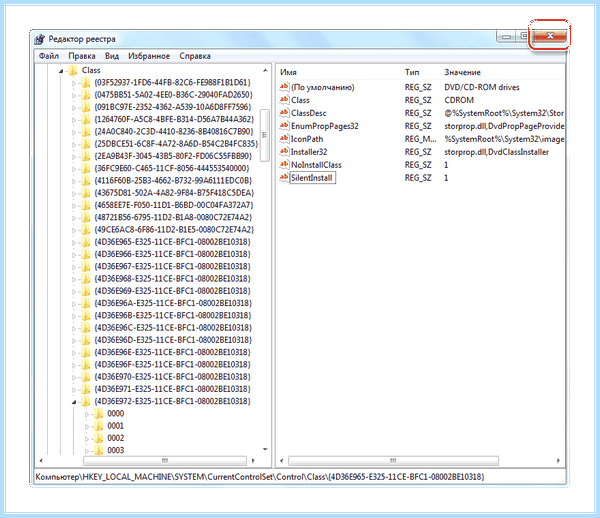The width and height of the screenshot is (600, 518).
Task: Click folder icon of {4D36E972-E325-11CE-BFC1-08002BE10318}
Action: click(86, 401)
